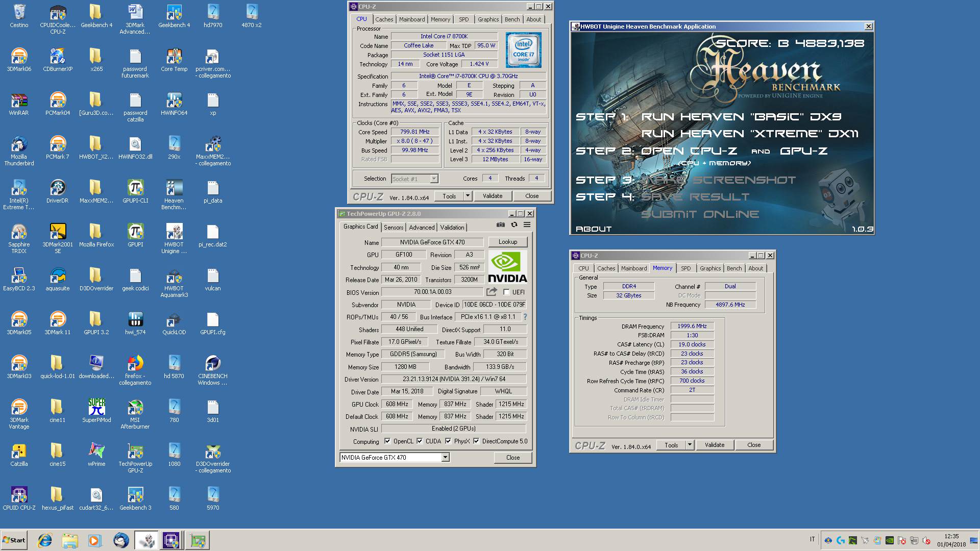Screen dimensions: 980x551
Task: Open the Memory CPU-Z Tools dropdown arrow
Action: coord(690,445)
